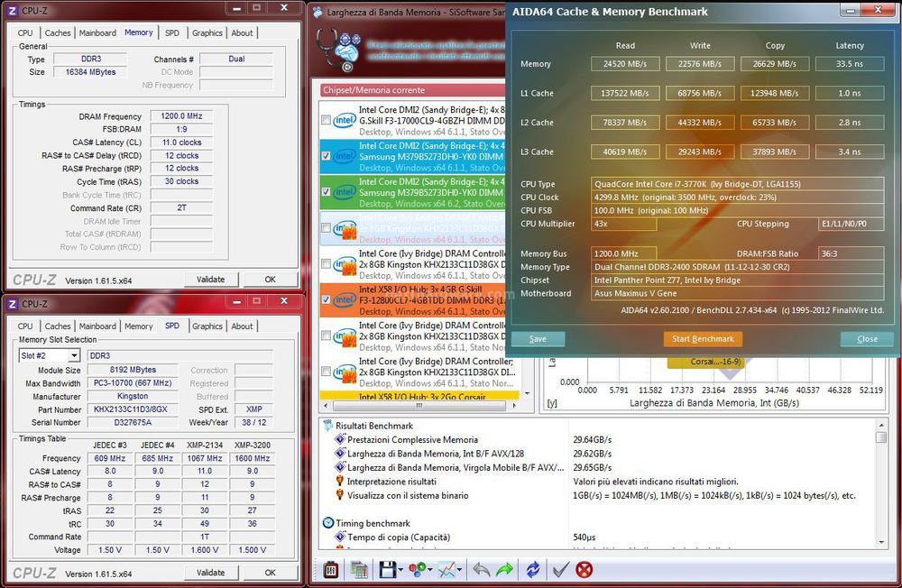Screen dimensions: 902x588
Task: Select the L1 Cache Read value 137522 MB/s
Action: point(625,93)
